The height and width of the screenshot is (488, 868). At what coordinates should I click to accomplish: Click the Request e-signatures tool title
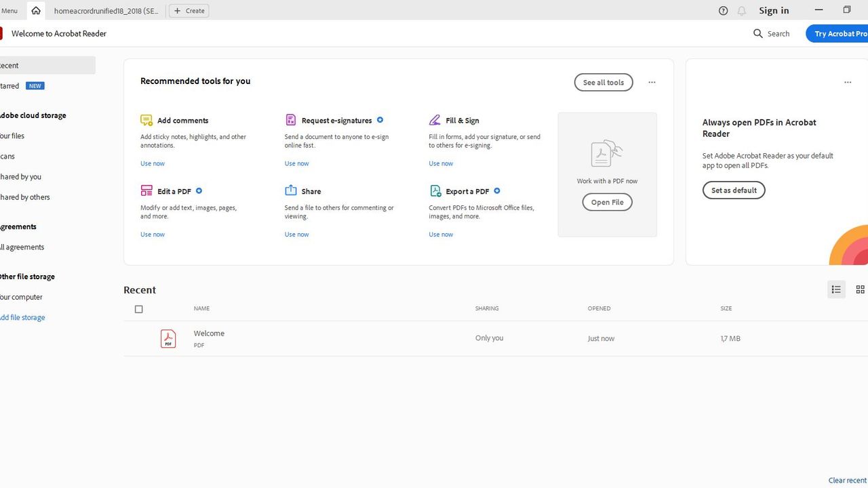coord(337,121)
